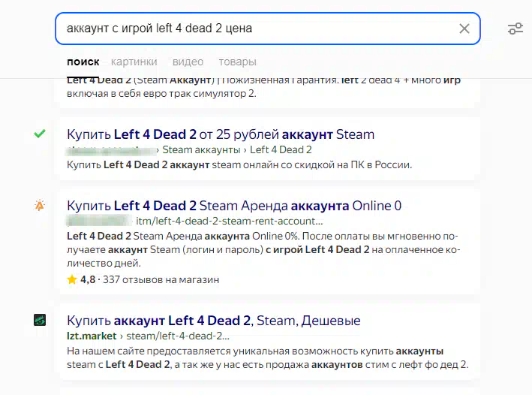Open the itm/left-4-dead-2-steam-rent-account URL
This screenshot has height=395, width=532.
[230, 221]
